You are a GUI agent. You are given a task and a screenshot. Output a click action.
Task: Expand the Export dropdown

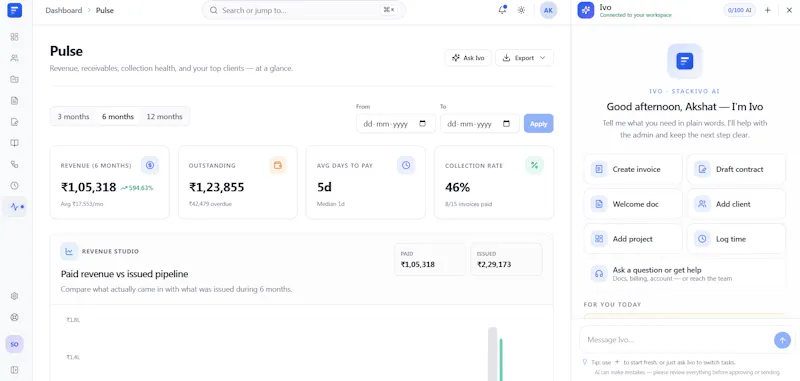pyautogui.click(x=524, y=58)
